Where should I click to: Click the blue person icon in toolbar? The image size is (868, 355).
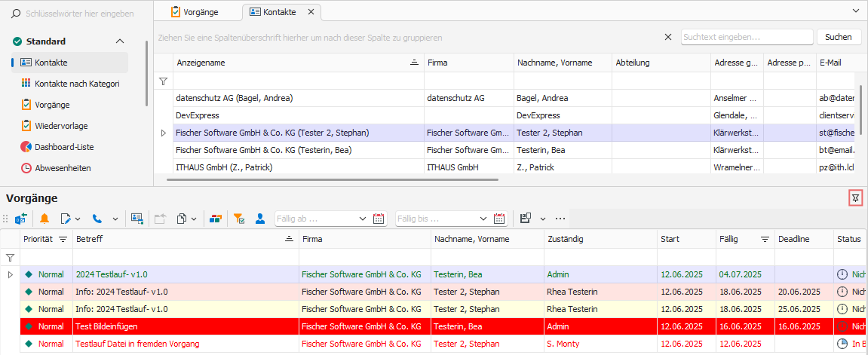(260, 219)
